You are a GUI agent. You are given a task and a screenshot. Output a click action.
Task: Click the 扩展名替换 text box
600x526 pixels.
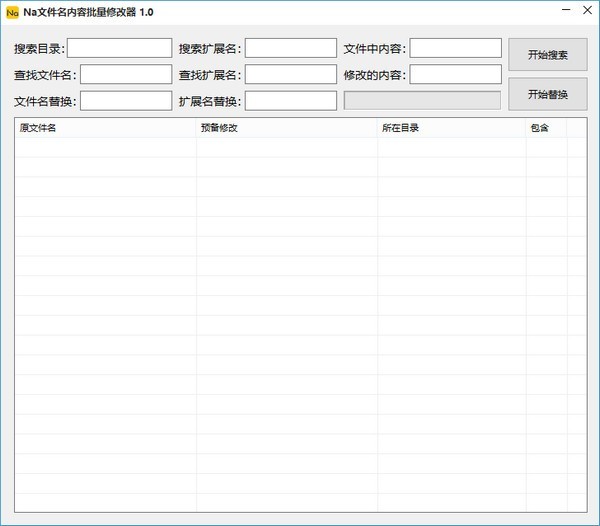pyautogui.click(x=290, y=100)
